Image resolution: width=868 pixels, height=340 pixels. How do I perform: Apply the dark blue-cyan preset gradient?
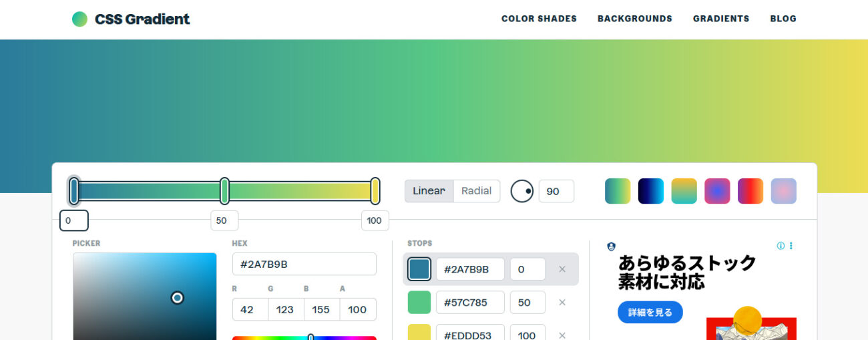[651, 191]
